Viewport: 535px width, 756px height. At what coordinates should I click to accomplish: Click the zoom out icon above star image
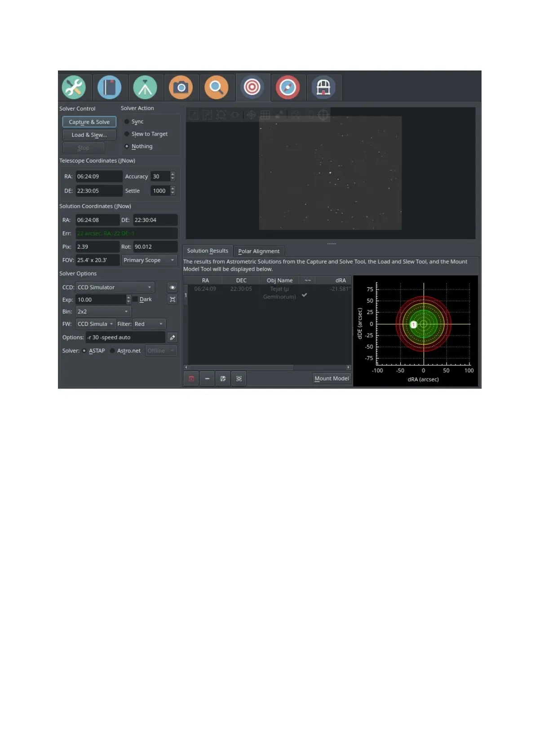pyautogui.click(x=207, y=115)
